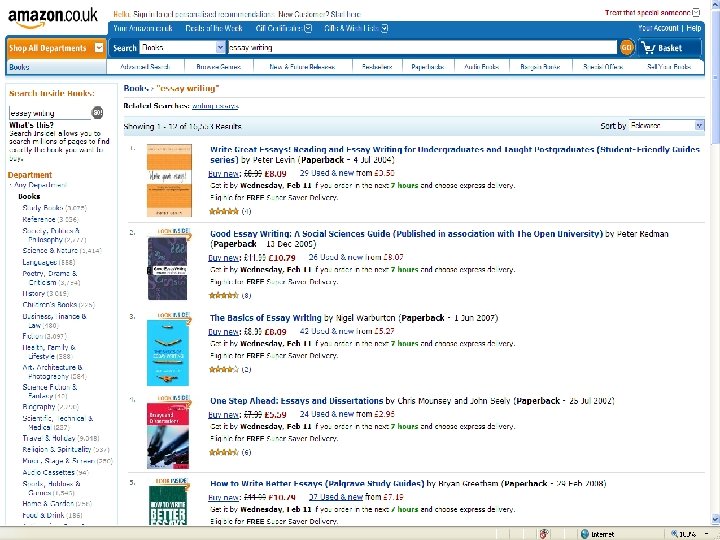Viewport: 720px width, 540px height.
Task: Open Paperbacks tab
Action: tap(428, 67)
